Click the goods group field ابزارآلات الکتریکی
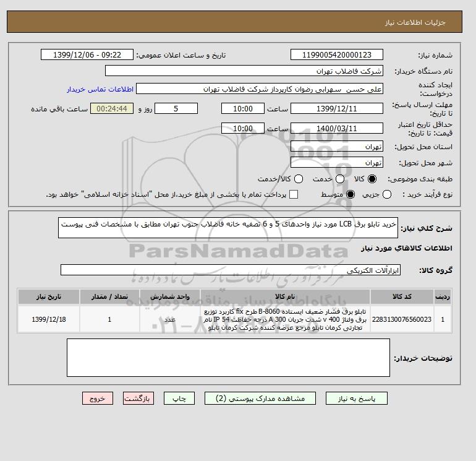The height and width of the screenshot is (461, 476). [x=231, y=270]
